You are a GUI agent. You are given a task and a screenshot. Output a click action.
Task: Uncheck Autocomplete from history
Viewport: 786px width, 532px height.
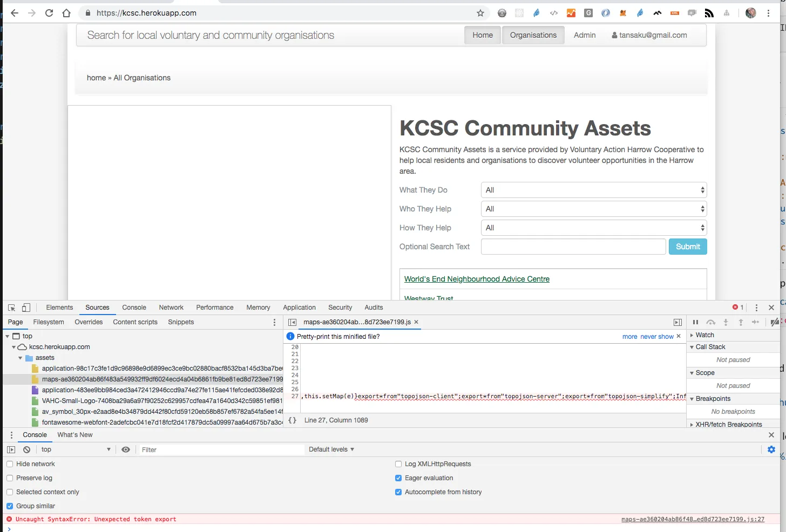coord(398,492)
